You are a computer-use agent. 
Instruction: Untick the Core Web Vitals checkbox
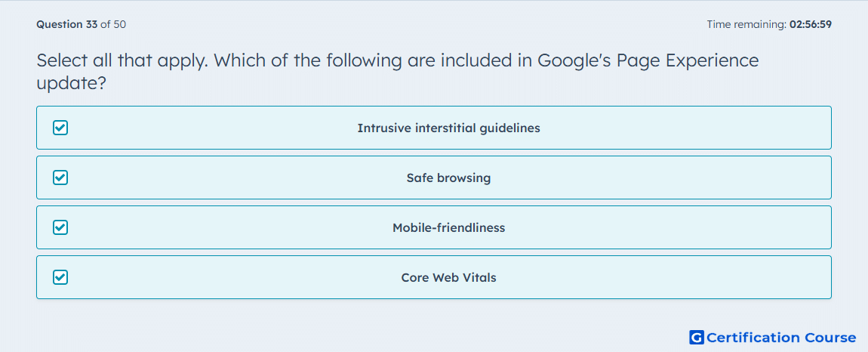point(60,277)
